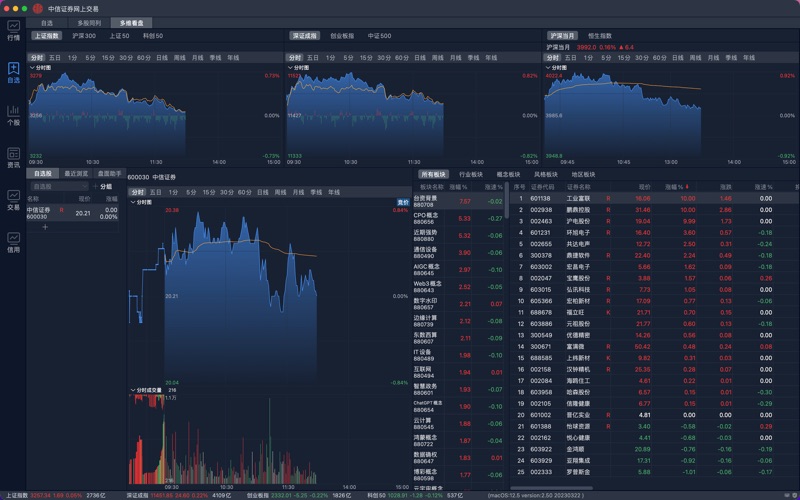Select 五日 period in the 上证指数 chart

[x=55, y=58]
